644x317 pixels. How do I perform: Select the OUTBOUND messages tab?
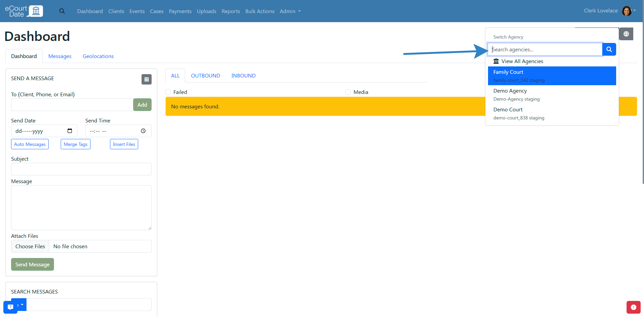pyautogui.click(x=205, y=75)
